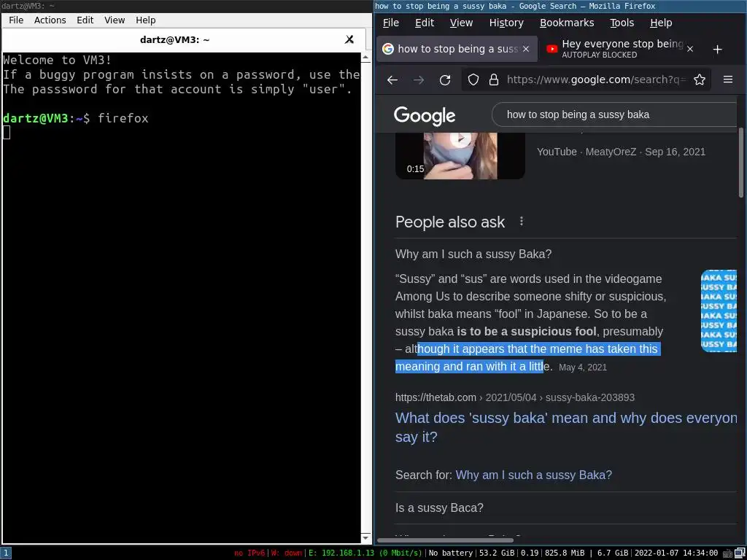Expand 'Is a sussy Baca?' question
The image size is (747, 560).
tap(566, 507)
